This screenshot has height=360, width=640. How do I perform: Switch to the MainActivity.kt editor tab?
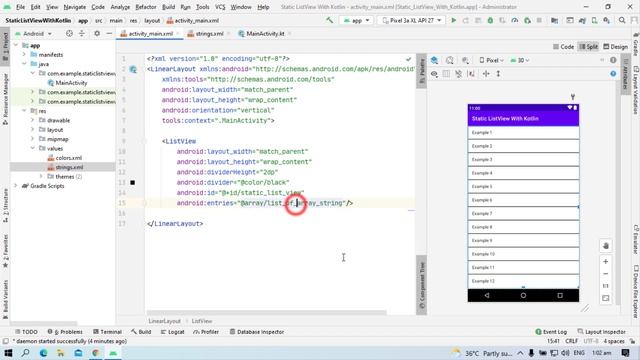pyautogui.click(x=264, y=33)
